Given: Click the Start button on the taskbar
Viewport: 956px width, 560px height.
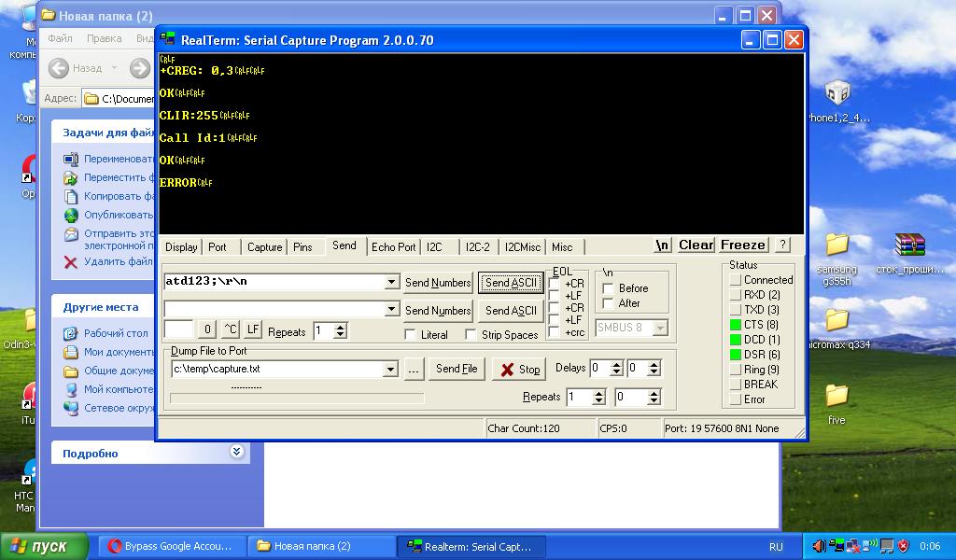Looking at the screenshot, I should [x=45, y=546].
